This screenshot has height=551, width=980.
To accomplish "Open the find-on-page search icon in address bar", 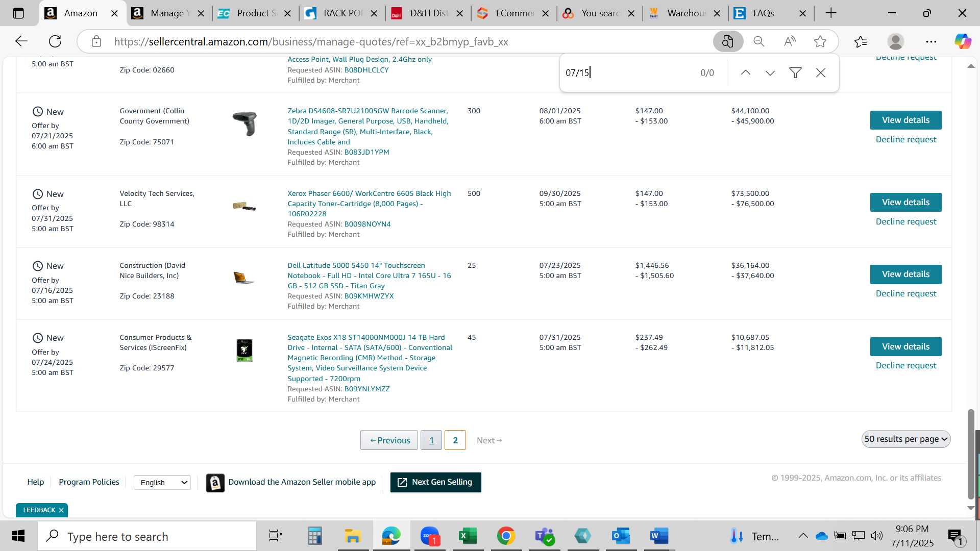I will (728, 41).
